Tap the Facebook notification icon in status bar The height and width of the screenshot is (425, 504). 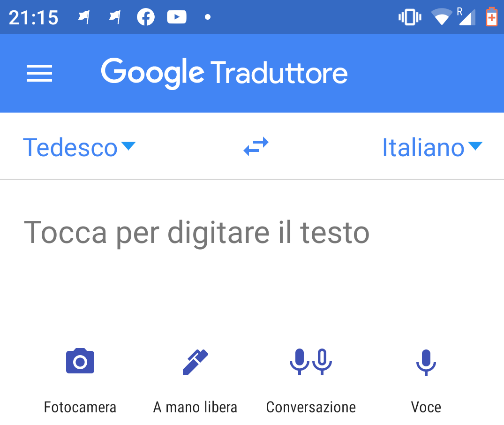point(146,17)
